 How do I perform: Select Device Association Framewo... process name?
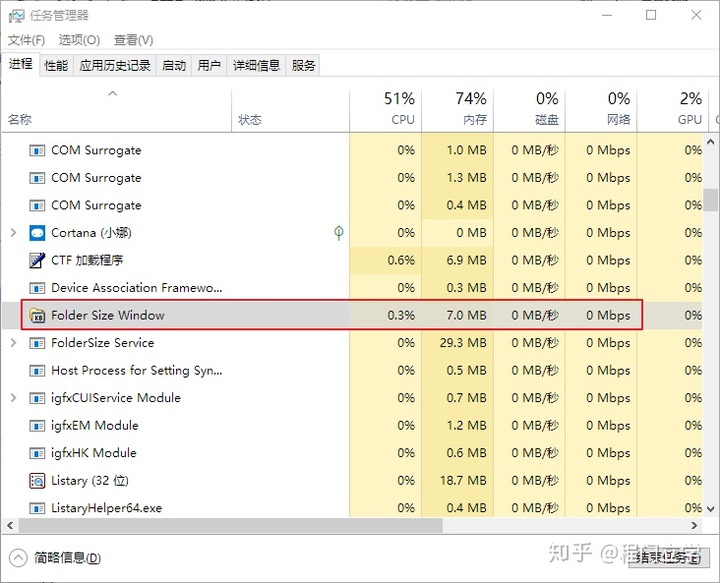pyautogui.click(x=136, y=288)
